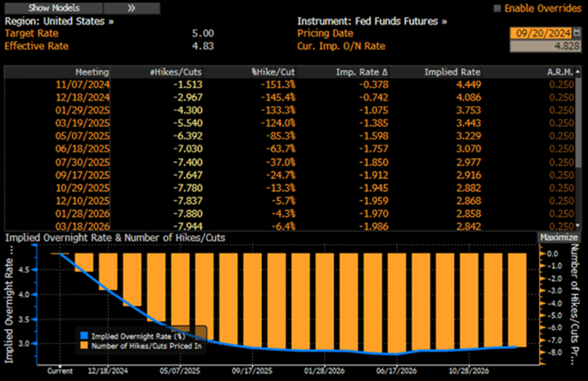Image resolution: width=588 pixels, height=381 pixels.
Task: Enable the Enable Overrides checkbox
Action: point(497,8)
